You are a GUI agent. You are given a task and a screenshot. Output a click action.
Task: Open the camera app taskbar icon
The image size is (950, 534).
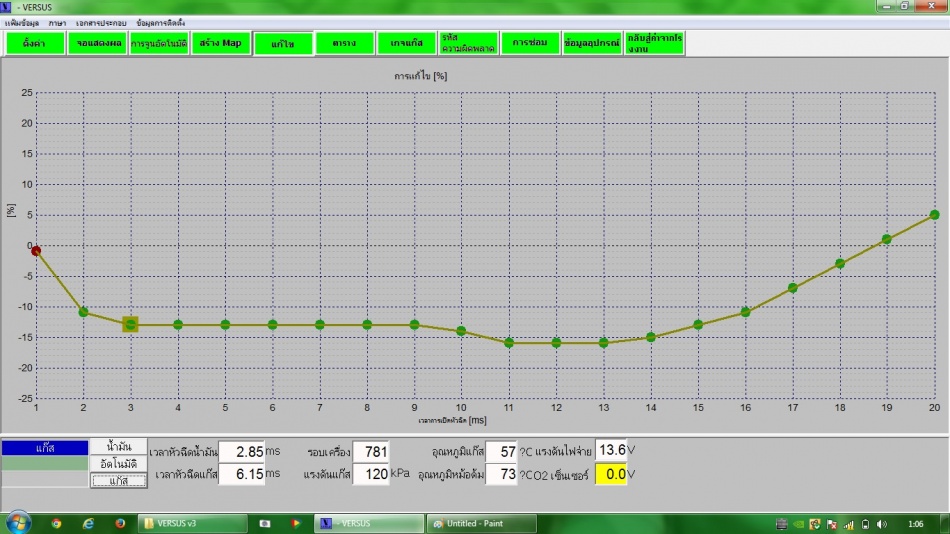(x=265, y=524)
